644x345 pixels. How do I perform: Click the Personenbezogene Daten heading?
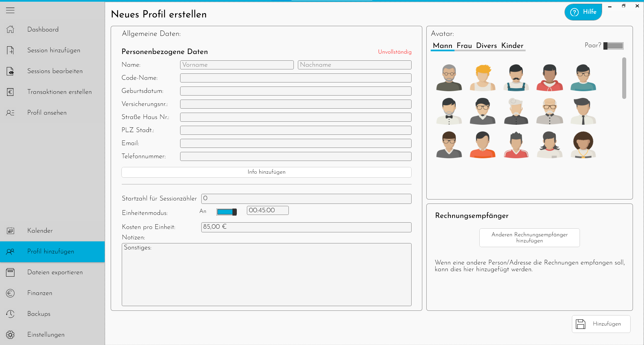(165, 52)
